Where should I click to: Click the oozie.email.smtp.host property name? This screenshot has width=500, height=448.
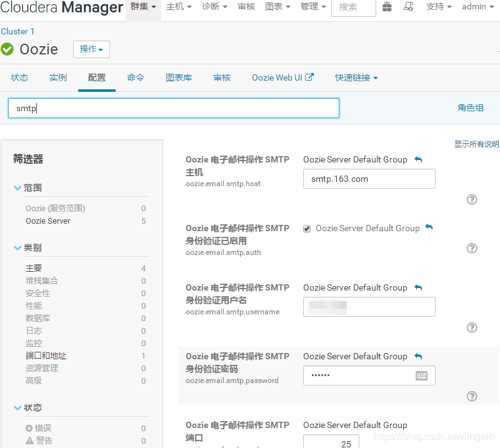point(223,184)
